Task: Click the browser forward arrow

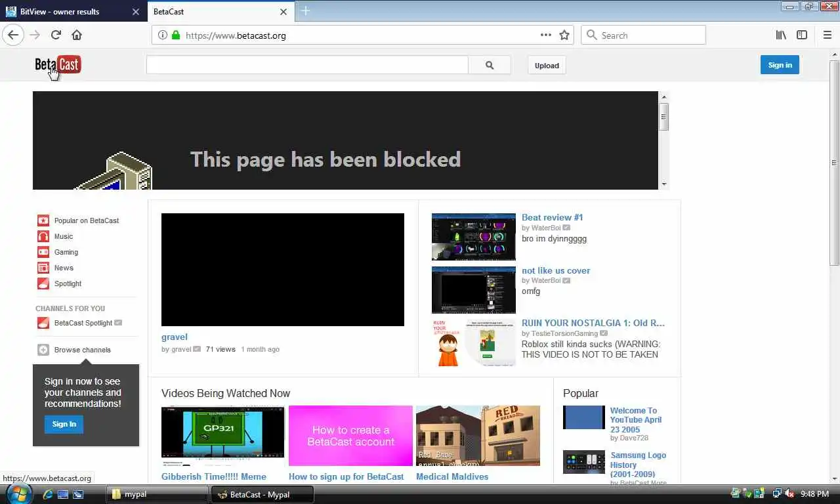Action: (35, 35)
